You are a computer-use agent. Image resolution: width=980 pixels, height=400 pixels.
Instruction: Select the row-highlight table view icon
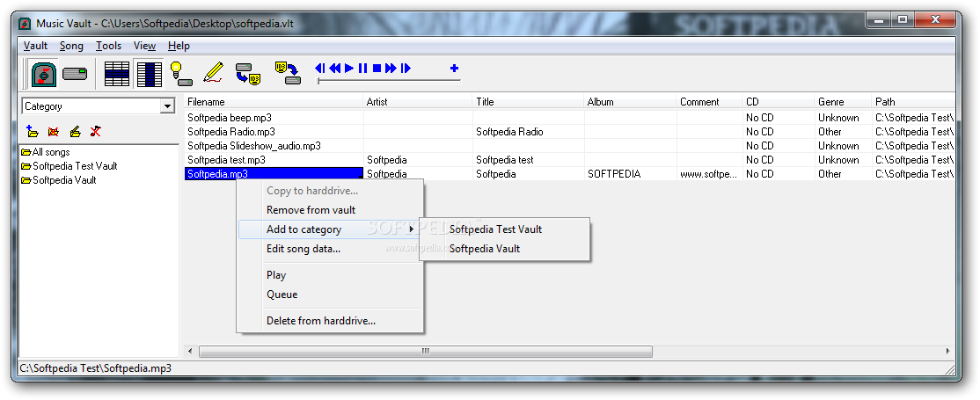[117, 74]
